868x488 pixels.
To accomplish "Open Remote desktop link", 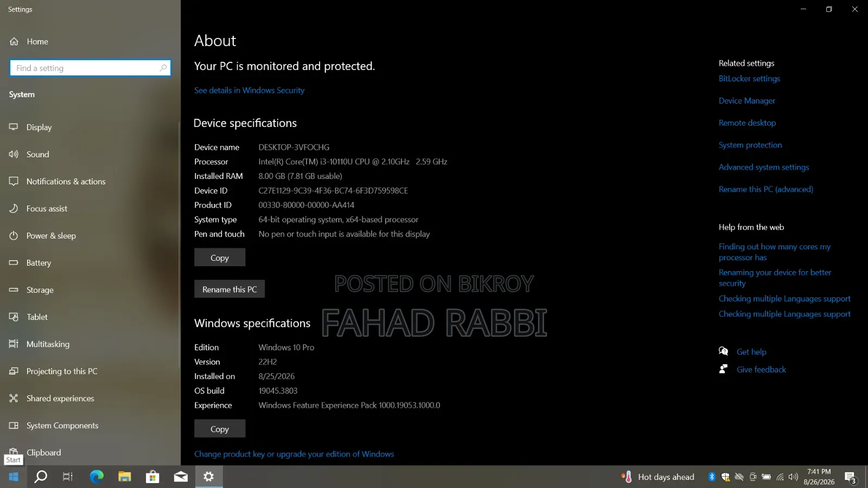I will pyautogui.click(x=747, y=123).
